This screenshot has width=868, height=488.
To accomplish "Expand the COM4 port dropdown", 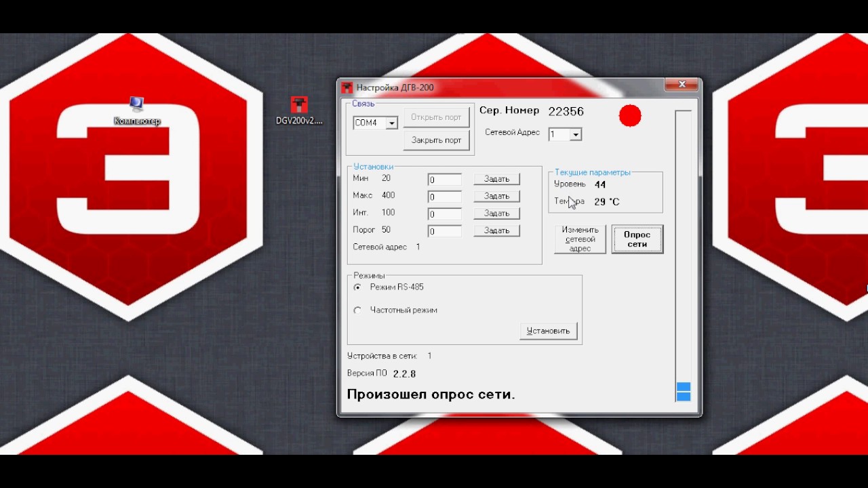I will point(391,123).
